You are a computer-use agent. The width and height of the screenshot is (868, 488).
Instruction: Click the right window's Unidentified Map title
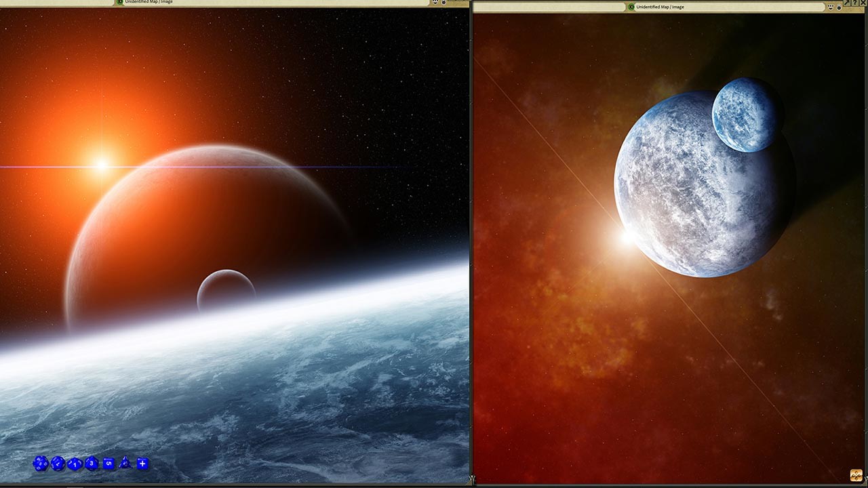[660, 7]
